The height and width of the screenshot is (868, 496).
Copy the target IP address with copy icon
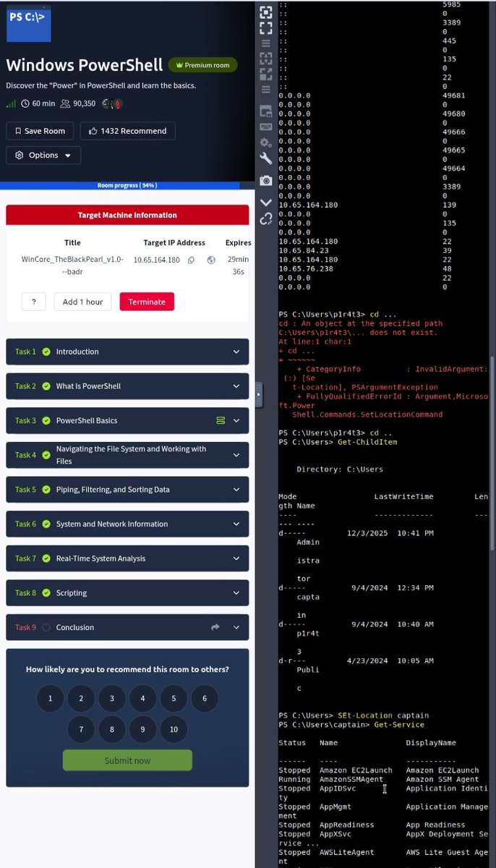191,260
